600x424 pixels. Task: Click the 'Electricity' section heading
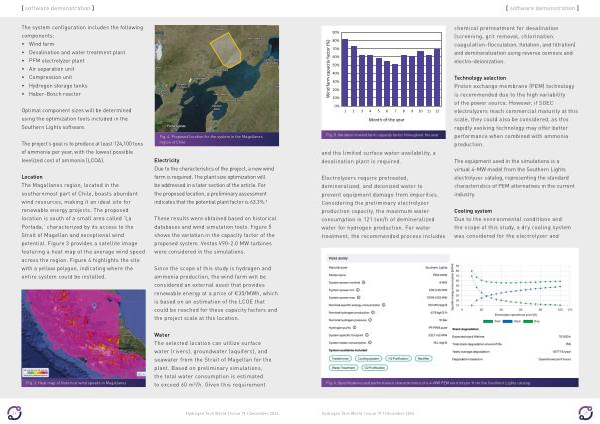[x=167, y=160]
